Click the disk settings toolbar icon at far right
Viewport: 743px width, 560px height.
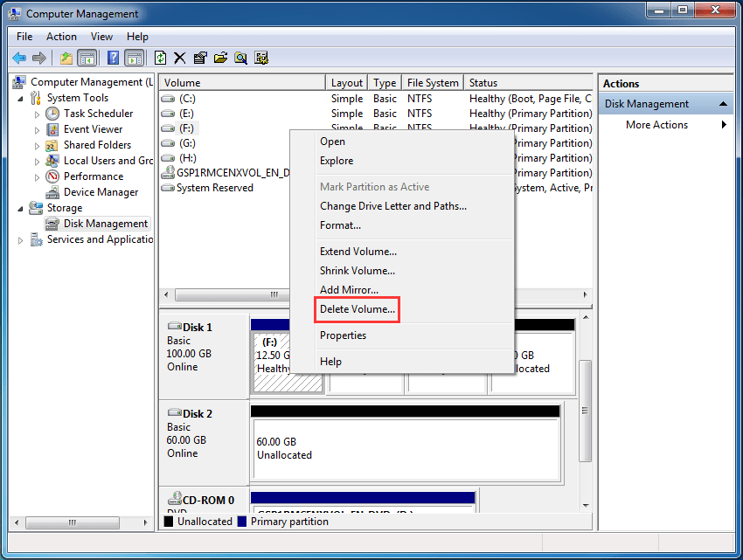point(261,59)
